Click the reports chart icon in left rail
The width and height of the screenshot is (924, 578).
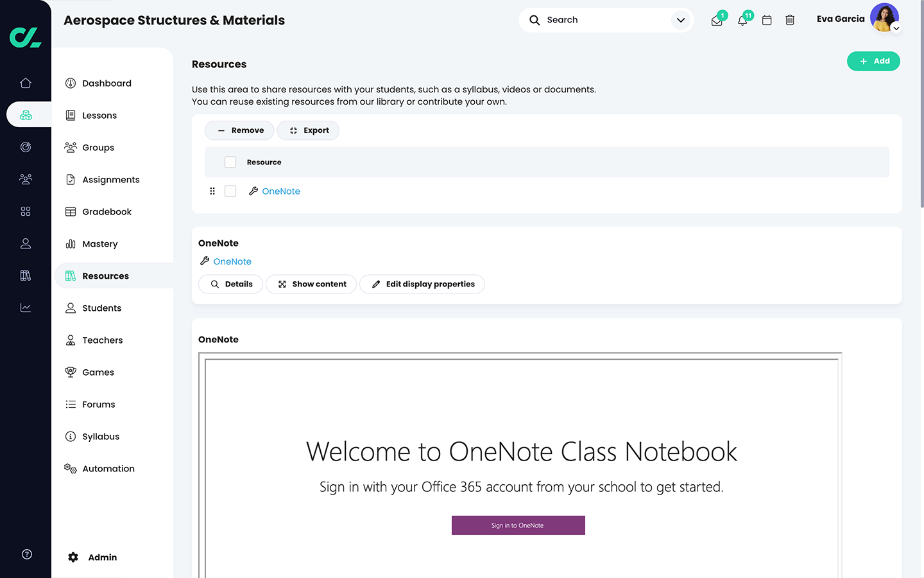pyautogui.click(x=26, y=308)
